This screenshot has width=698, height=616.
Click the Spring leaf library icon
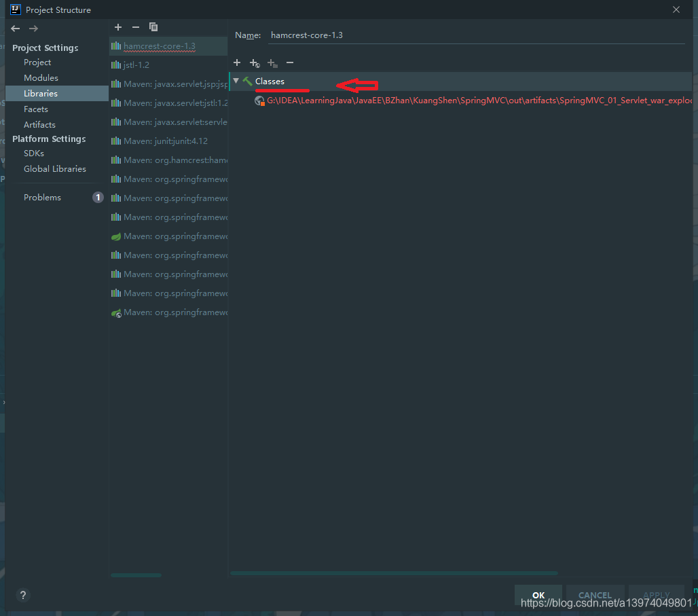click(x=116, y=236)
